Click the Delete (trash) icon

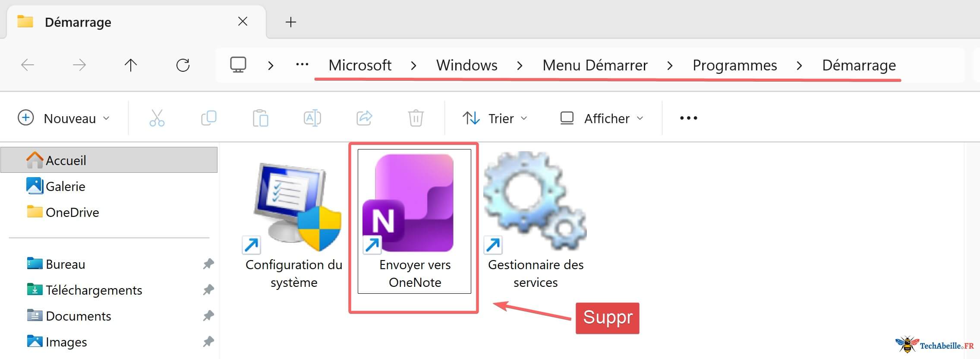tap(416, 118)
